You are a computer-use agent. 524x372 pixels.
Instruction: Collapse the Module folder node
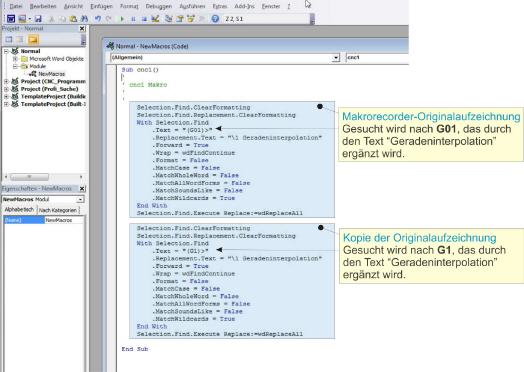click(x=15, y=66)
